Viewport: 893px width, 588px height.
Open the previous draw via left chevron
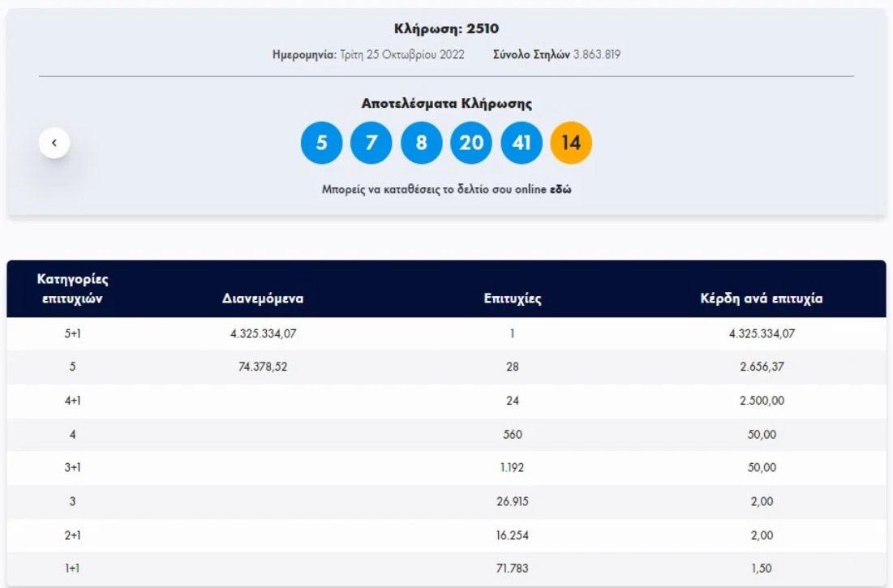pyautogui.click(x=54, y=141)
